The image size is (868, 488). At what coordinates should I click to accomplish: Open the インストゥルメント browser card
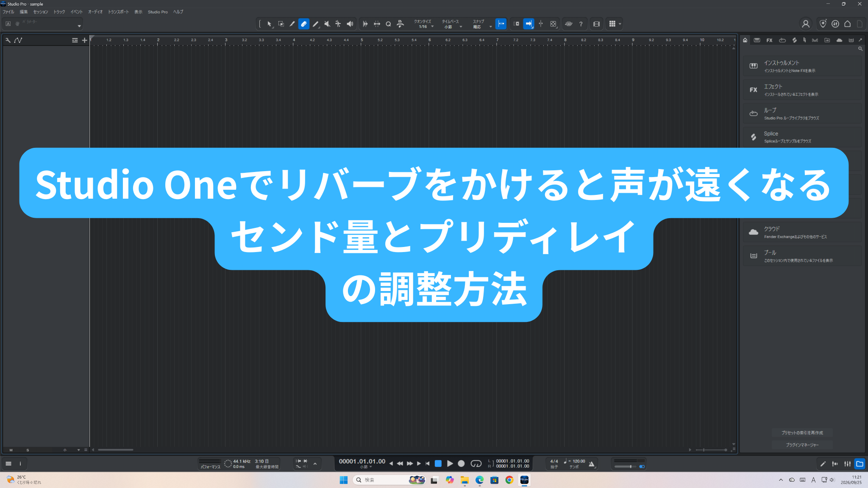coord(802,66)
